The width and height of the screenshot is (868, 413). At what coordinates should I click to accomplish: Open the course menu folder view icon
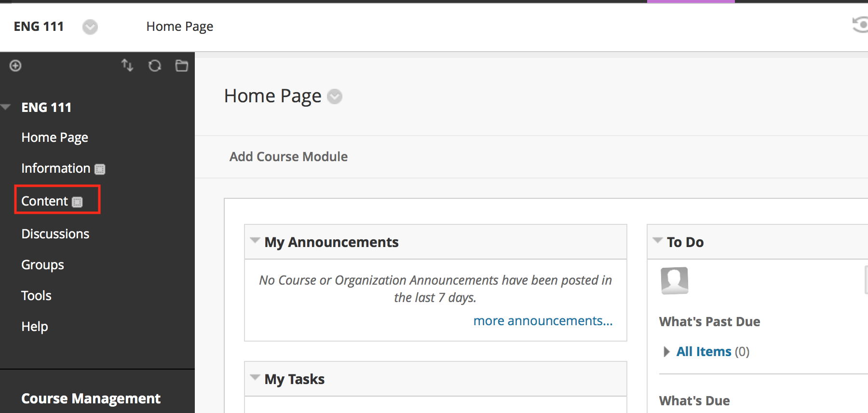[x=182, y=66]
